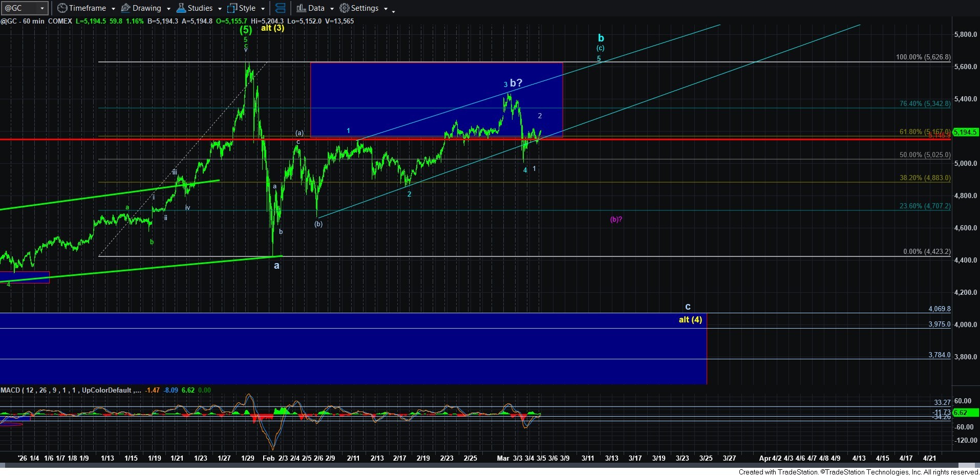Open the toolbar overflow options arrow
The width and height of the screenshot is (980, 476).
coord(393,11)
